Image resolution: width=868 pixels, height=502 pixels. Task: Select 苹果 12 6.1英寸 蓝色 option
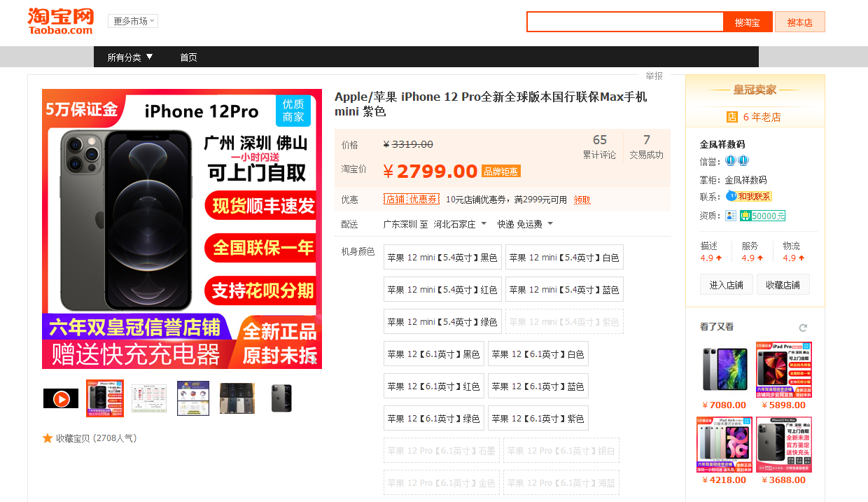pyautogui.click(x=538, y=386)
